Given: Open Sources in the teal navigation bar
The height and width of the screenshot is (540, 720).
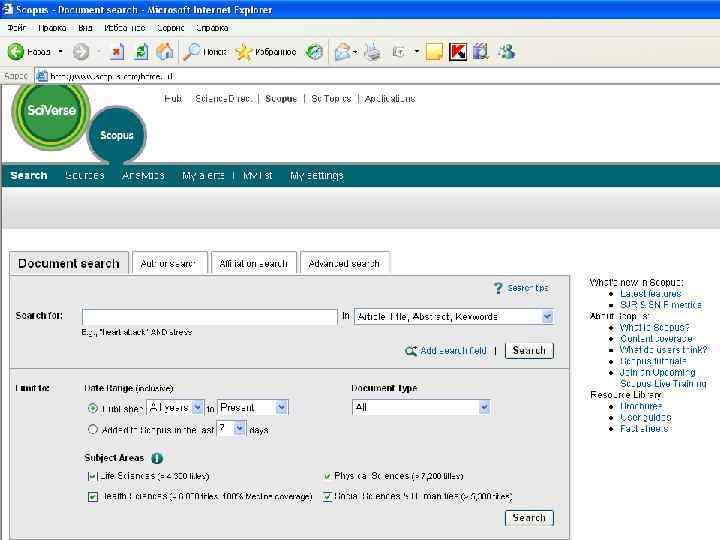Looking at the screenshot, I should (85, 175).
